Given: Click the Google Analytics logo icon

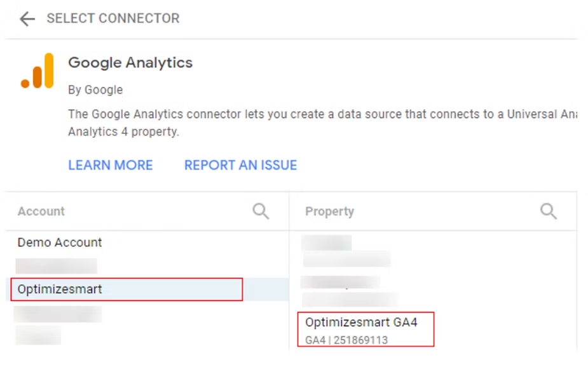Looking at the screenshot, I should [38, 71].
